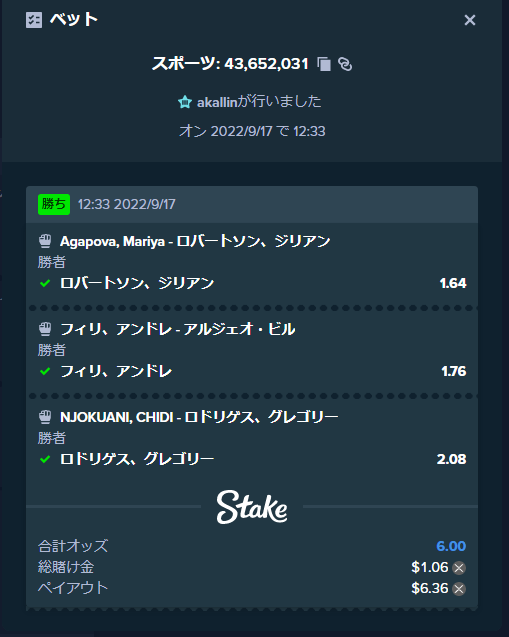Click currency icon beside $6.36 payout

pyautogui.click(x=459, y=589)
